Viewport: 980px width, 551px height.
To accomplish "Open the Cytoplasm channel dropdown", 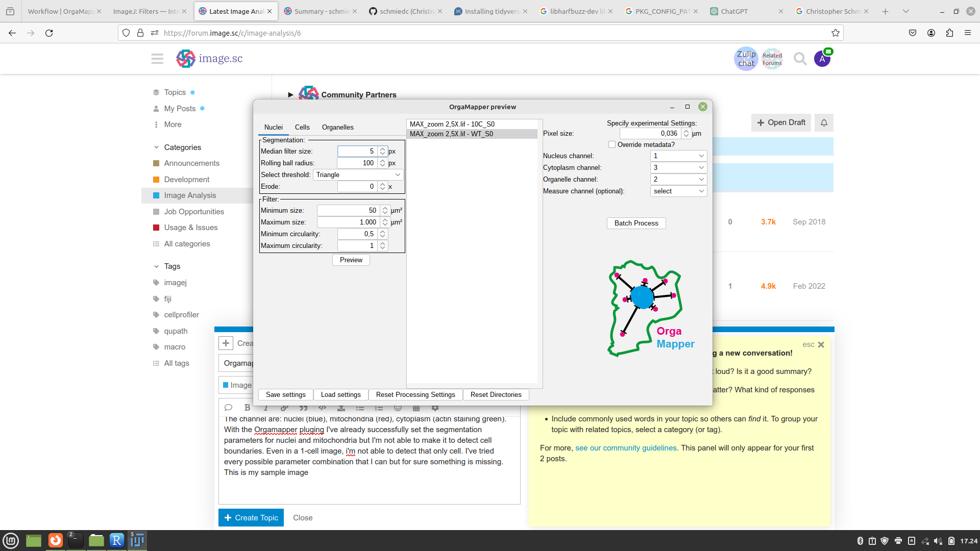I will 678,167.
